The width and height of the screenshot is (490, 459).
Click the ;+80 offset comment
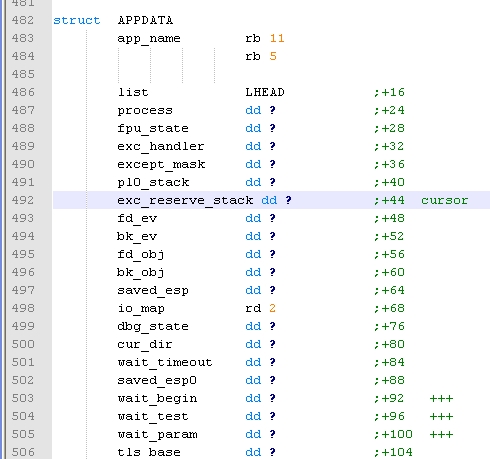(389, 344)
